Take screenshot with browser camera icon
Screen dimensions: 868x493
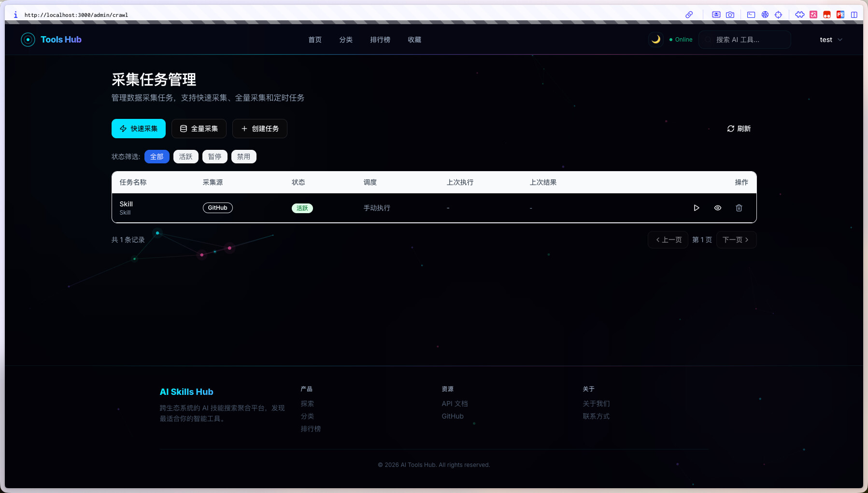[730, 14]
